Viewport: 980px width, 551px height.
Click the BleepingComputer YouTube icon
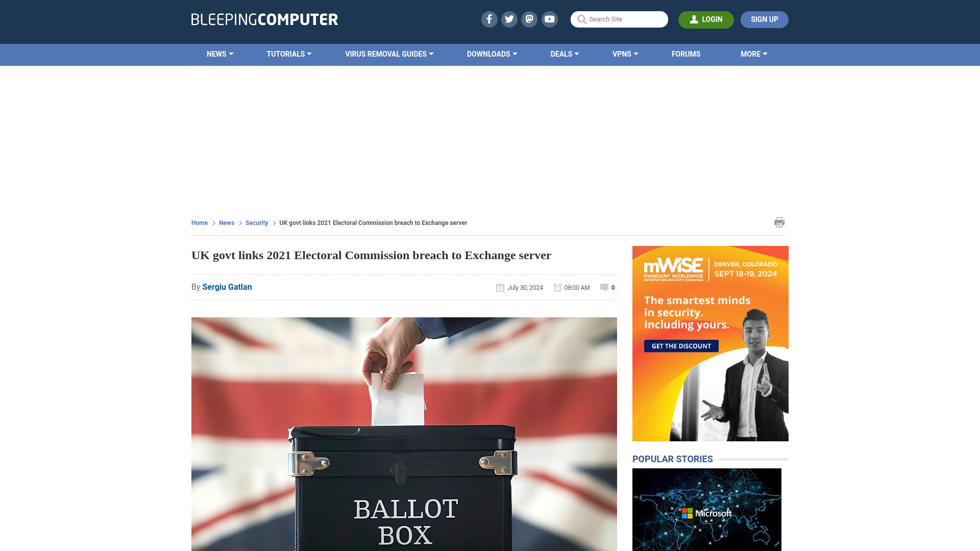[x=550, y=19]
